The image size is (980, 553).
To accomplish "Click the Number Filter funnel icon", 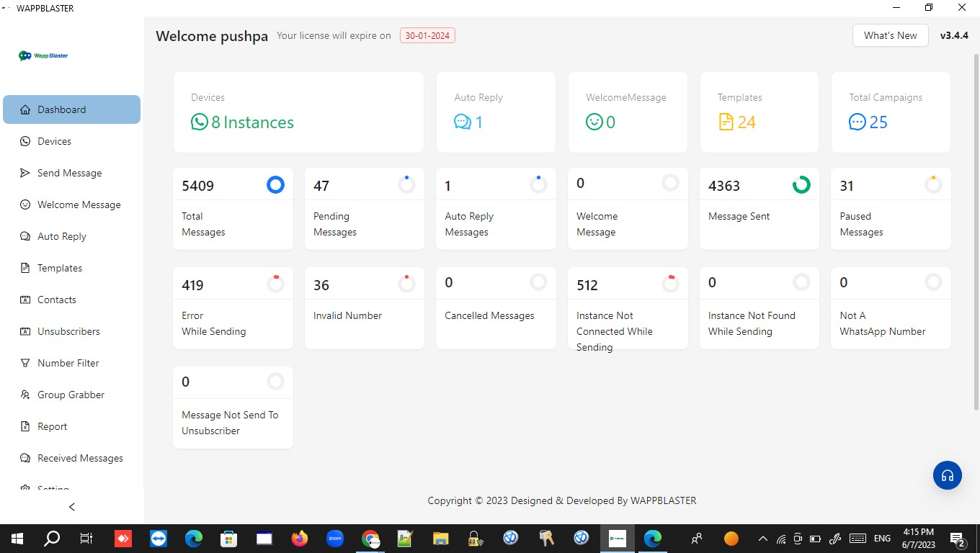I will pos(25,363).
